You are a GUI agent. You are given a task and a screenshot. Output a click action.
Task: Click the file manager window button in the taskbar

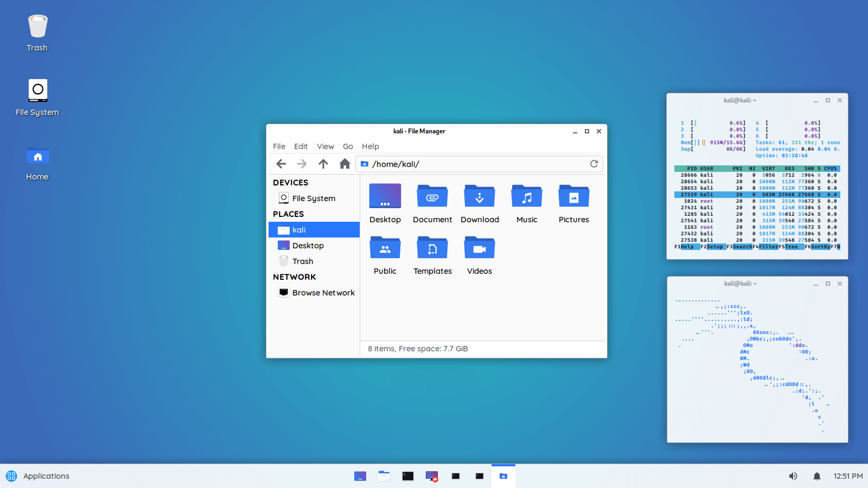coord(503,476)
